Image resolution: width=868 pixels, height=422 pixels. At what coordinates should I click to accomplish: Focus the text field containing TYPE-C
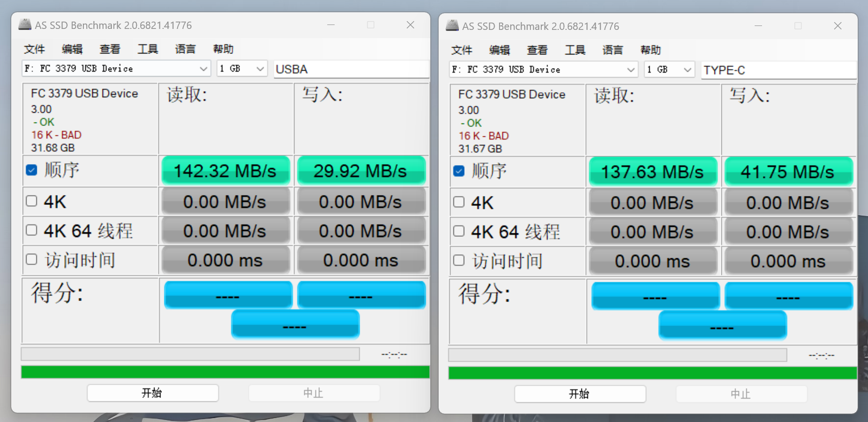[779, 70]
